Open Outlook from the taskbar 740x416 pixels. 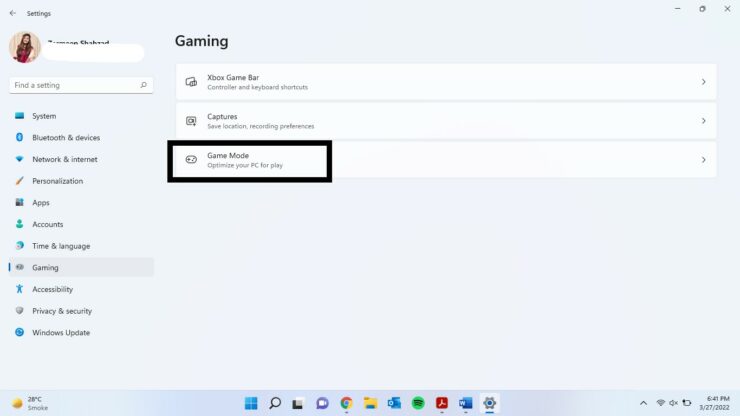pyautogui.click(x=394, y=403)
